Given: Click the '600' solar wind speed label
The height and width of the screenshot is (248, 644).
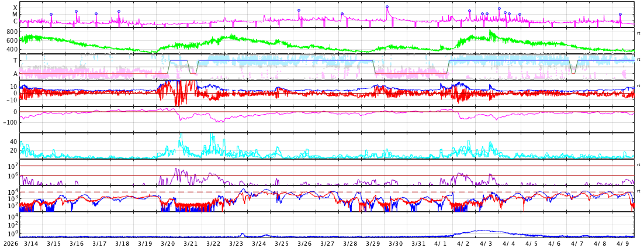Looking at the screenshot, I should pyautogui.click(x=12, y=40).
